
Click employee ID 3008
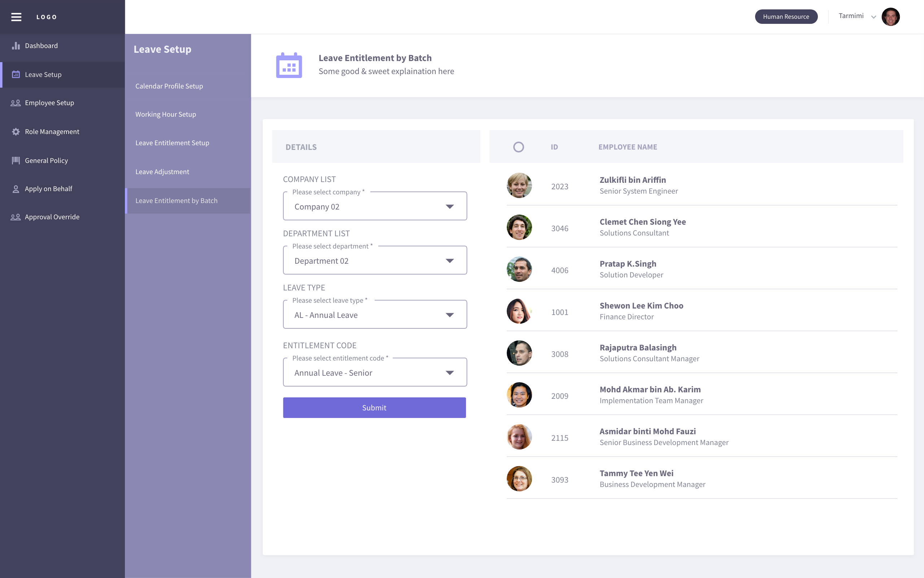[560, 354]
